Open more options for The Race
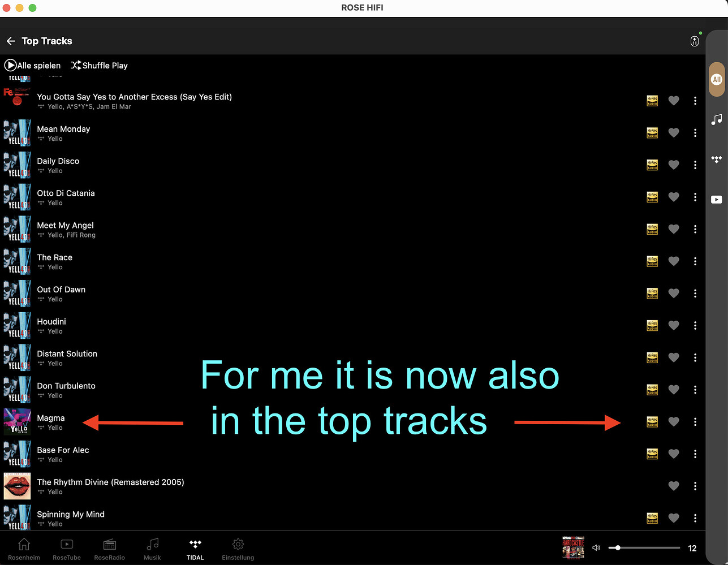 (695, 261)
